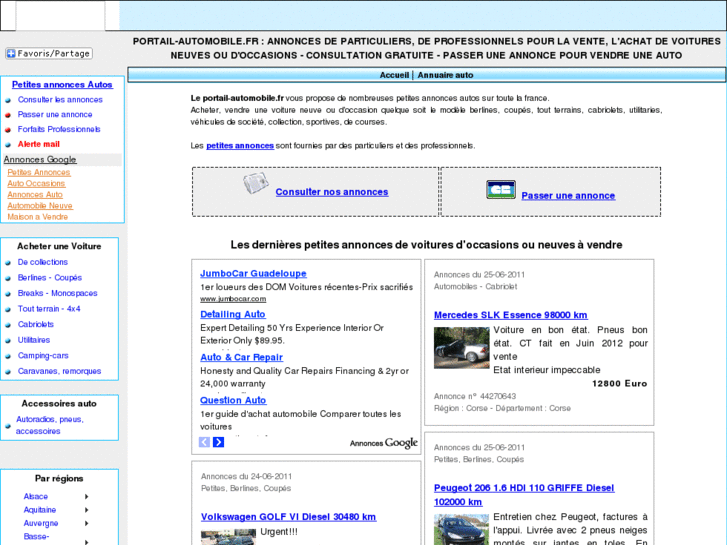Click blue bullet next to Alerte mail

tap(8, 145)
